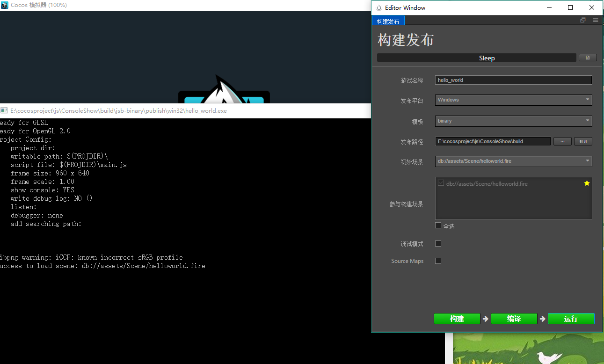Click the 'debugger: none' console line
Screen dimensions: 604x364
(x=37, y=215)
